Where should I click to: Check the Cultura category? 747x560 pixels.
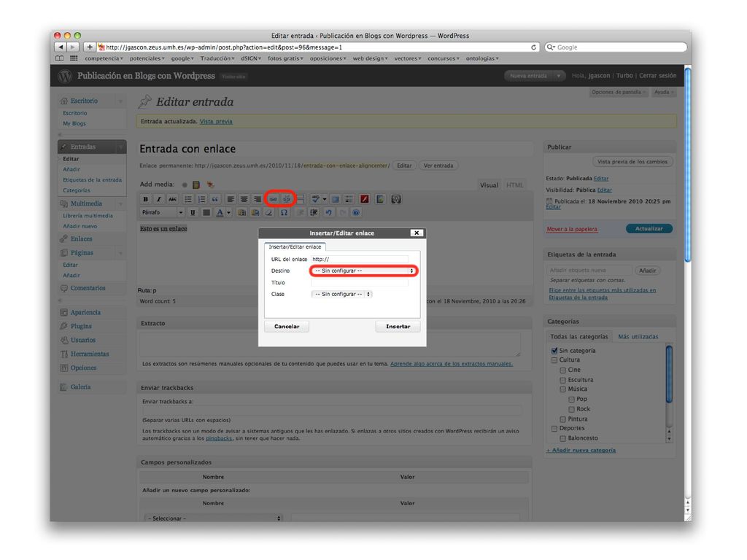click(554, 360)
